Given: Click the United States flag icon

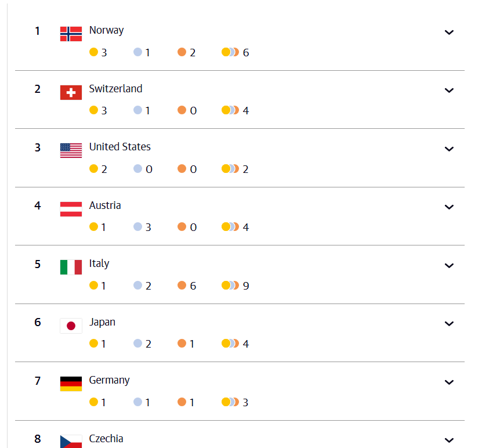Looking at the screenshot, I should pyautogui.click(x=71, y=150).
